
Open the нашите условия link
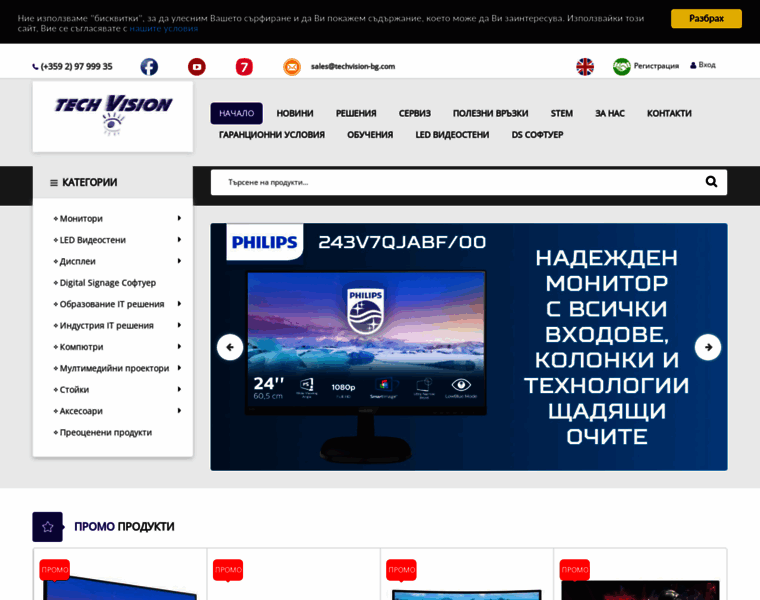(163, 29)
